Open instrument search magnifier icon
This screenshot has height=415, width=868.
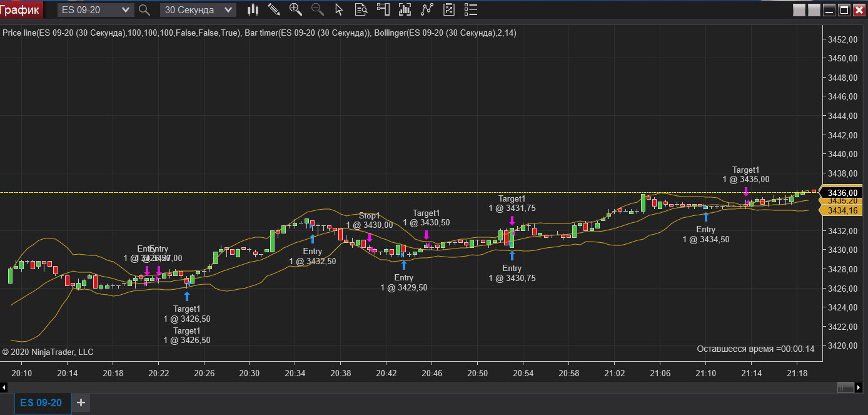coord(144,10)
